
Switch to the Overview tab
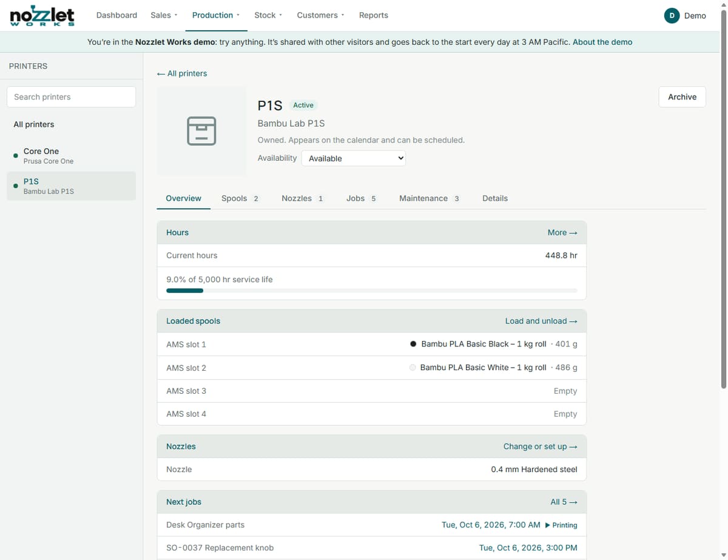(x=183, y=198)
